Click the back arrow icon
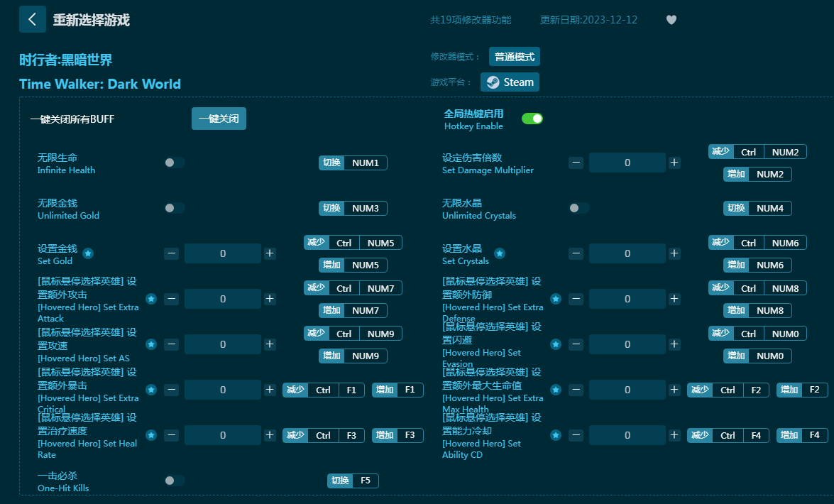 pos(32,19)
